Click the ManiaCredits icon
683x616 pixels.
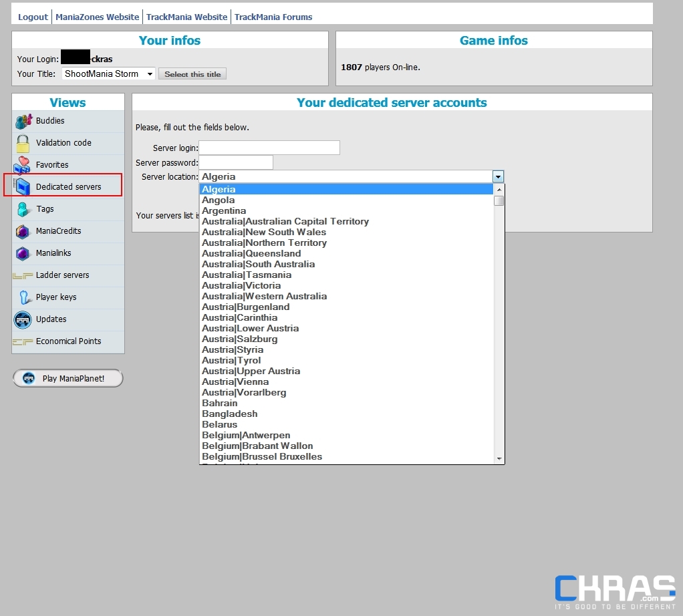point(23,231)
